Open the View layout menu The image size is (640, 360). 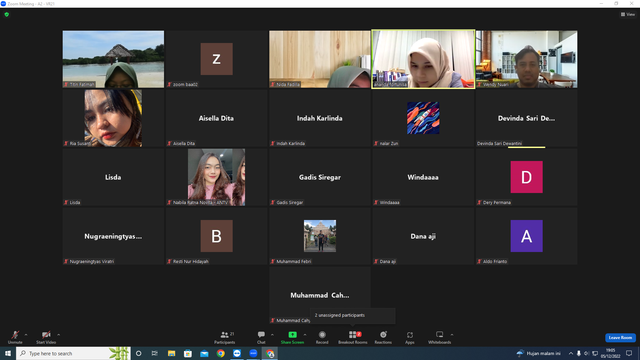(x=628, y=14)
